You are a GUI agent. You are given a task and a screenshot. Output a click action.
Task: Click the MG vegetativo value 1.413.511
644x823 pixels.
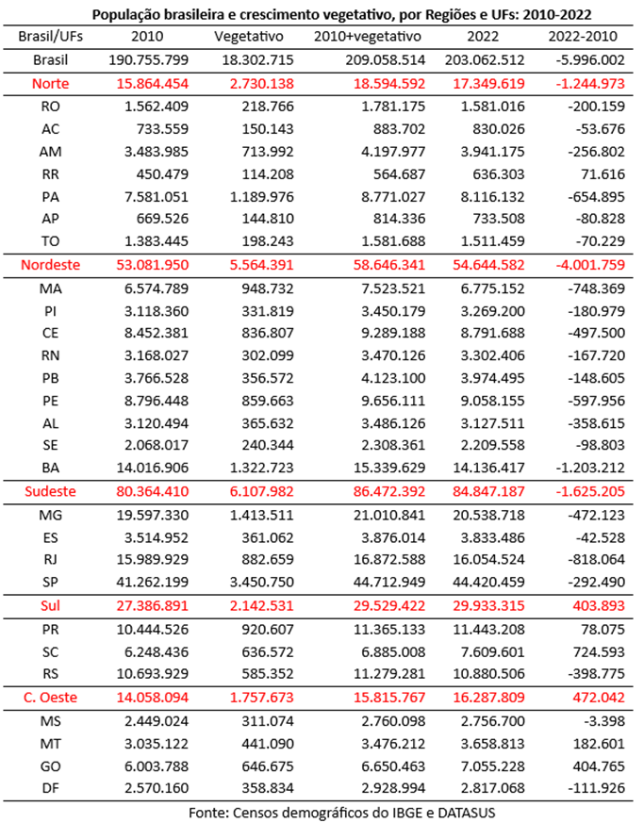(261, 516)
